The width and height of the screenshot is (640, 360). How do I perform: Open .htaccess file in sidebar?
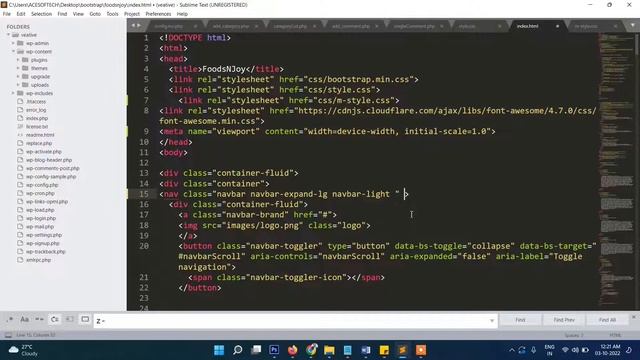36,102
